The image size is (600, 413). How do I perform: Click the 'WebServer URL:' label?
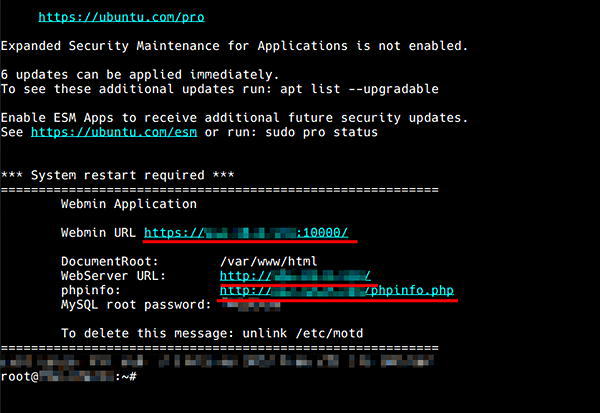113,276
